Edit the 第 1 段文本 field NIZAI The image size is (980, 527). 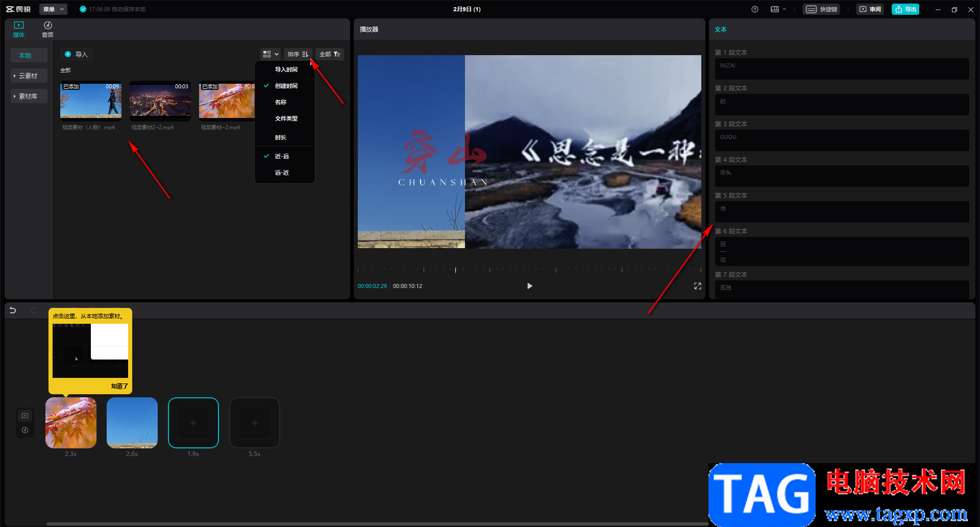pos(842,69)
